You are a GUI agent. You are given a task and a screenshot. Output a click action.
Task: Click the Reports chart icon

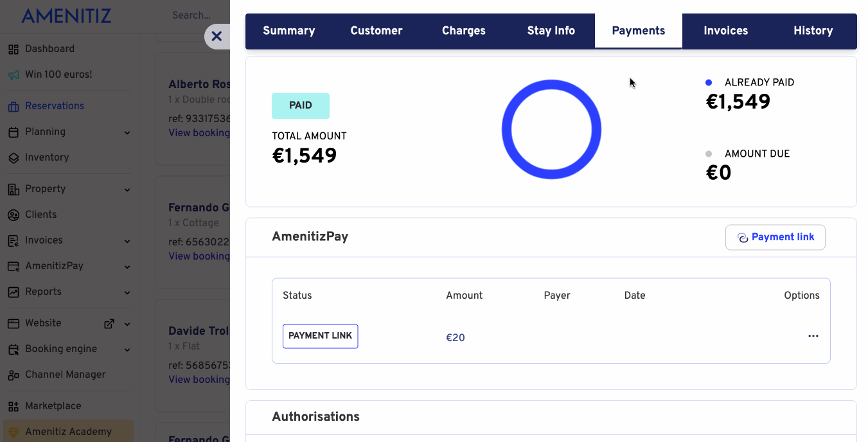(x=13, y=292)
